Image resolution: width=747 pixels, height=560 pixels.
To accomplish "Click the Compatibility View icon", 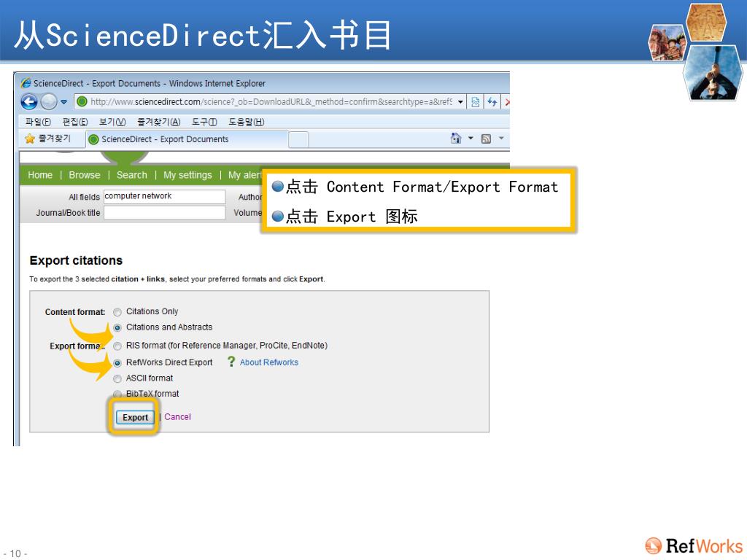I will [x=476, y=102].
